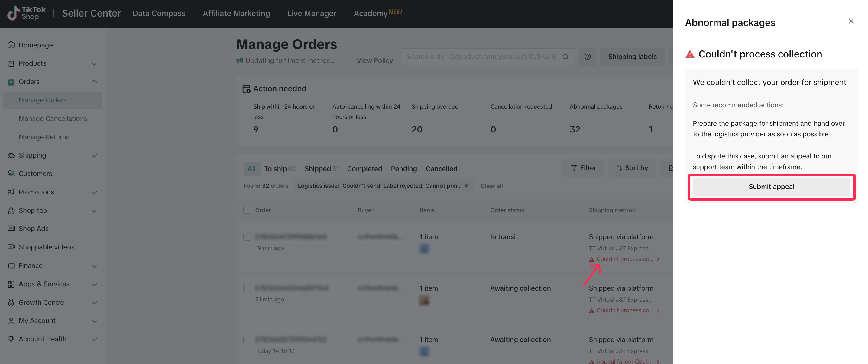The width and height of the screenshot is (868, 364).
Task: Click the search magnifier icon in order search
Action: point(565,57)
